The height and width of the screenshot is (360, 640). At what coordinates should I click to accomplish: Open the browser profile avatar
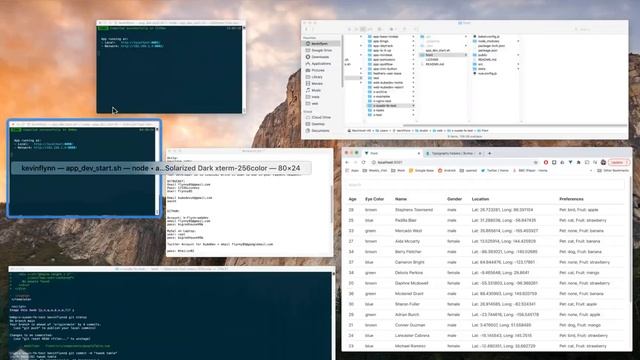tap(603, 162)
